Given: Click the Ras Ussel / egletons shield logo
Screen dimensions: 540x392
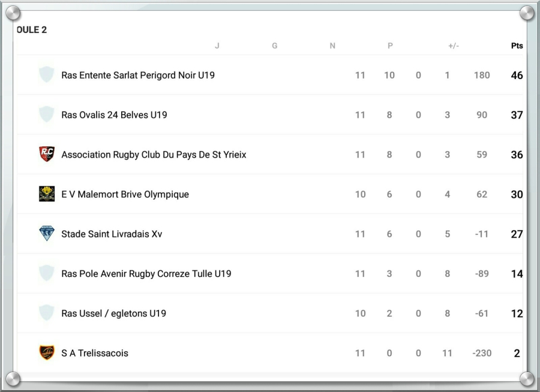Looking at the screenshot, I should click(x=46, y=313).
